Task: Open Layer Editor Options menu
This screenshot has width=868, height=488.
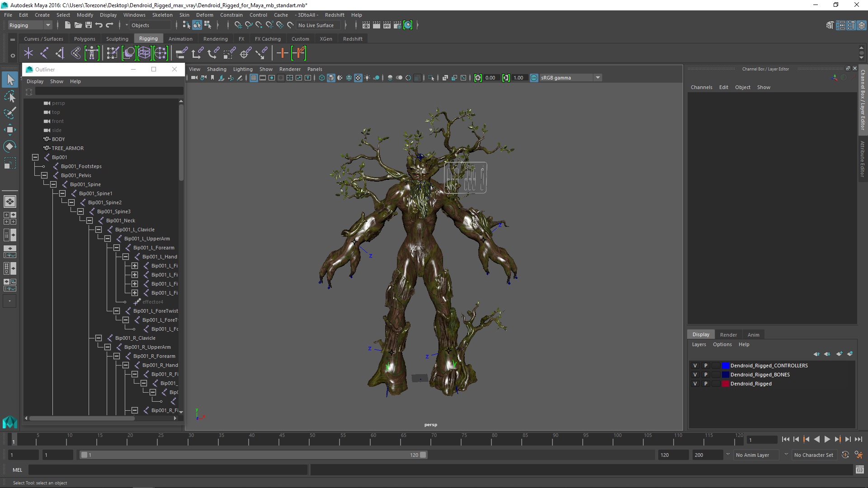Action: tap(722, 344)
